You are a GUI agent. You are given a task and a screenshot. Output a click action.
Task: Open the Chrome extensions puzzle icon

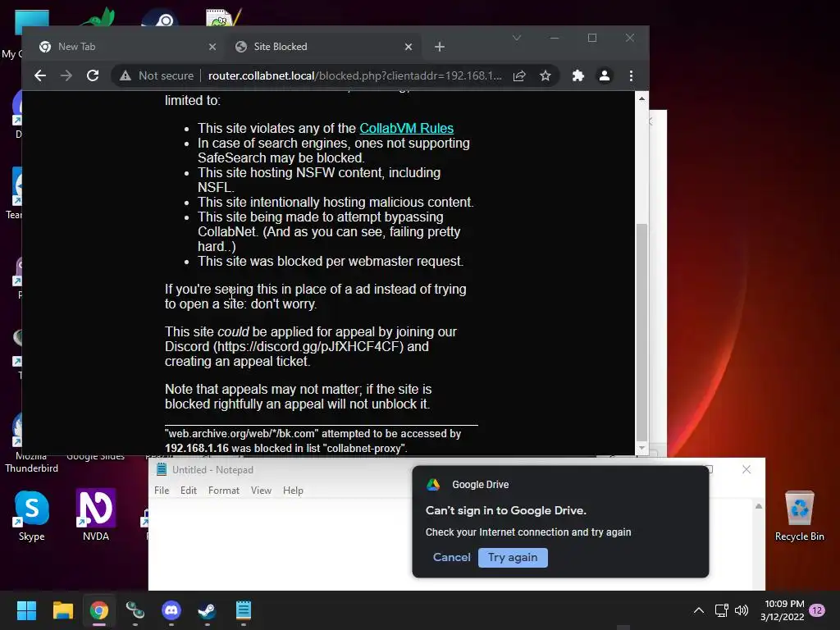[x=577, y=75]
